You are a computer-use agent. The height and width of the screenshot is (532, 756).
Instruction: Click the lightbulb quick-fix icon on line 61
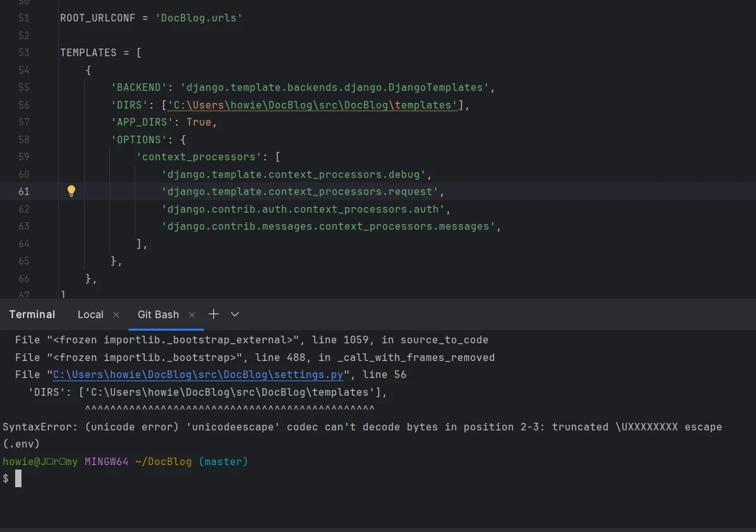(71, 191)
